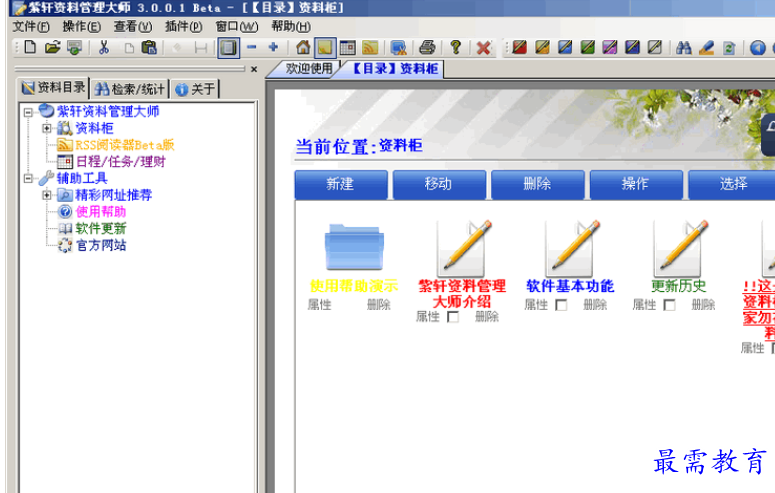Open the 查看(V) menu
775x493 pixels.
coord(133,26)
